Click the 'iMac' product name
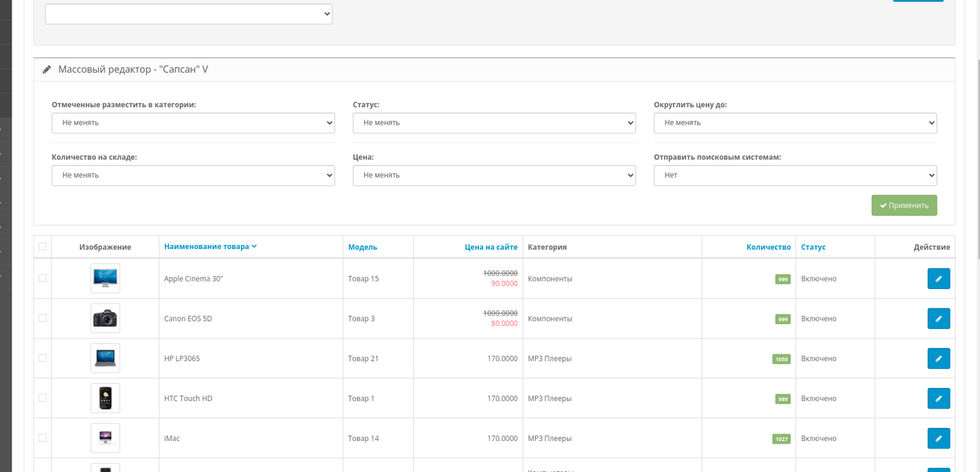The width and height of the screenshot is (980, 472). point(171,439)
